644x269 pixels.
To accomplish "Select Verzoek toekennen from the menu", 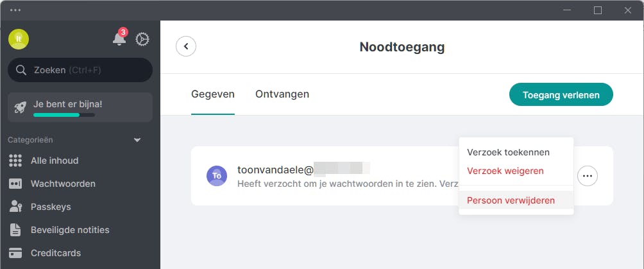I will pos(508,152).
